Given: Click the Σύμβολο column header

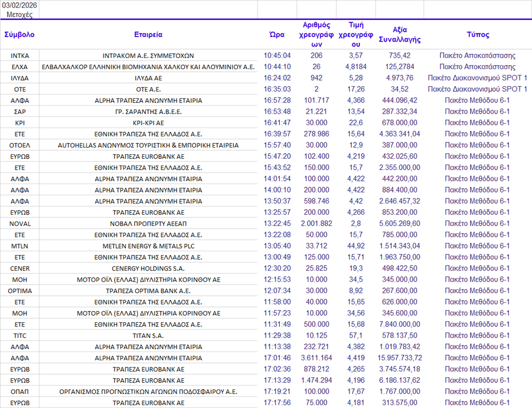Looking at the screenshot, I should click(19, 35).
